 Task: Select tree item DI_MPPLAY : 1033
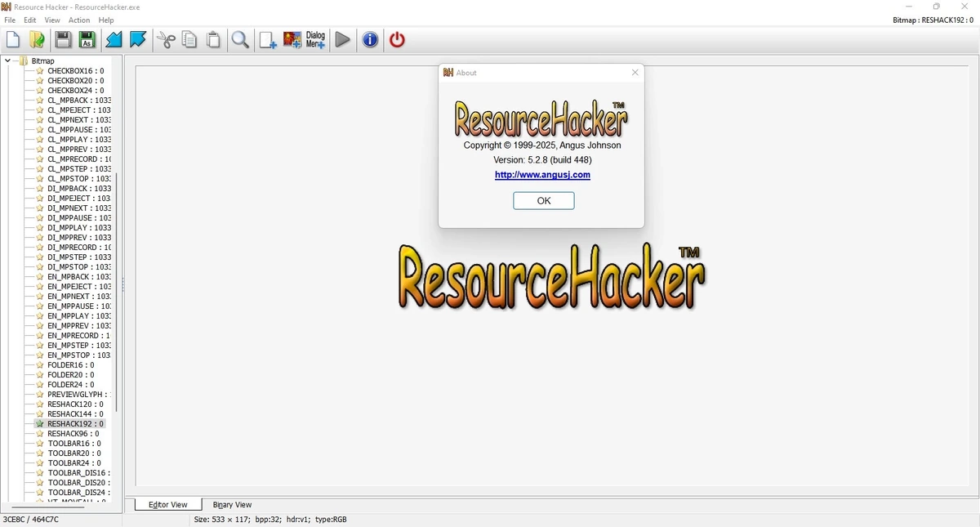(x=79, y=228)
